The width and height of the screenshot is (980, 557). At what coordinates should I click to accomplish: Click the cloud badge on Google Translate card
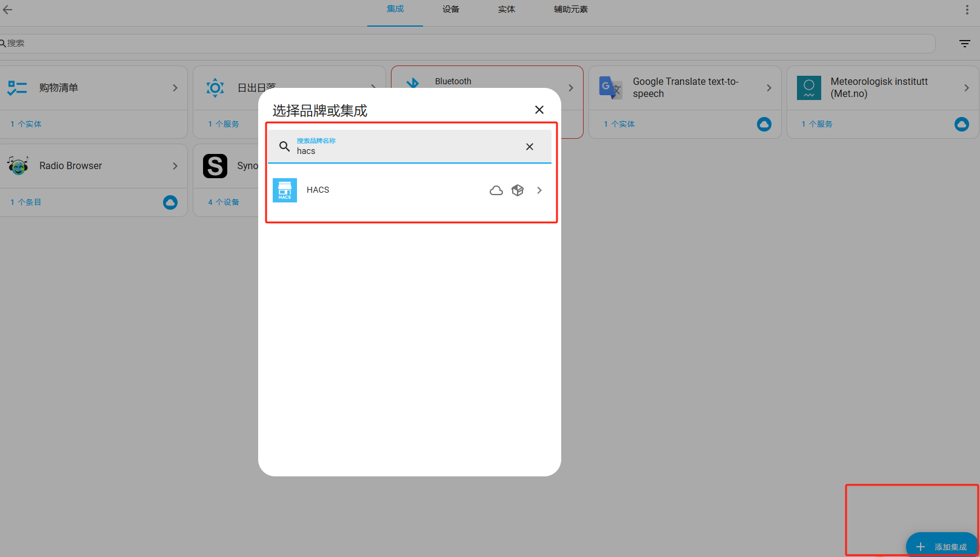[x=764, y=124]
